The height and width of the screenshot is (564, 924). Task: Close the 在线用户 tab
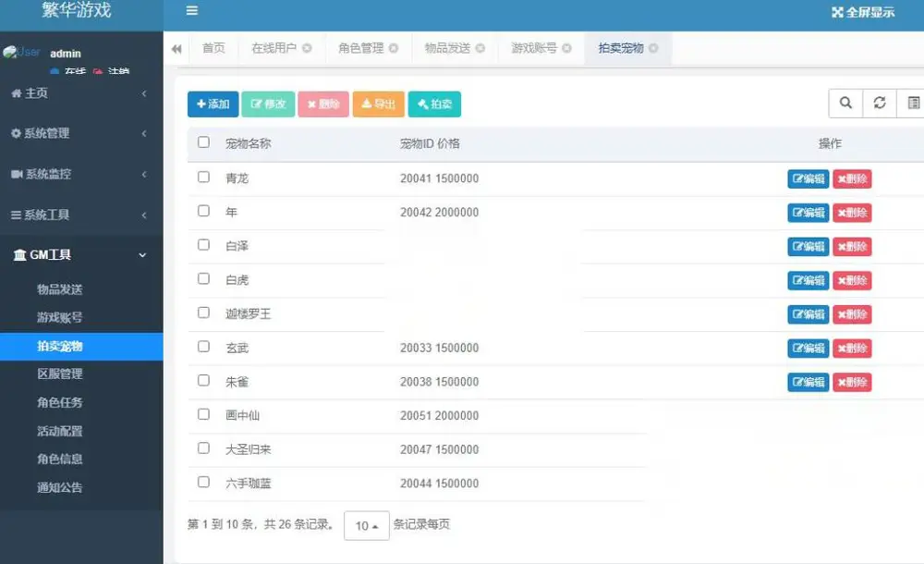[x=307, y=48]
